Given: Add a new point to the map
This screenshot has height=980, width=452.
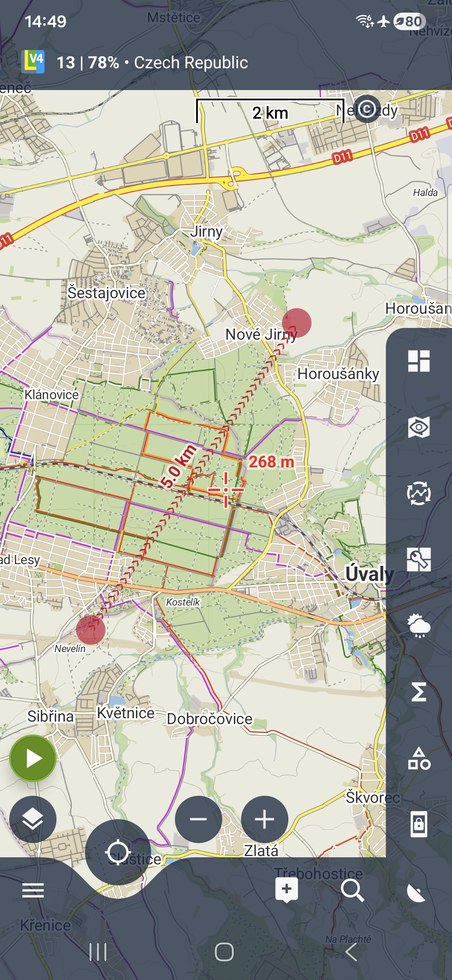Looking at the screenshot, I should [x=287, y=890].
